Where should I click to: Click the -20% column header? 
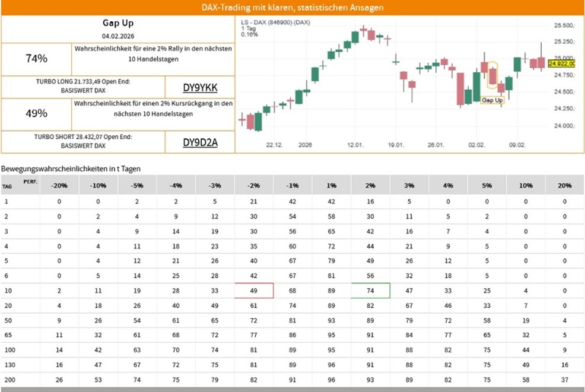[x=59, y=185]
